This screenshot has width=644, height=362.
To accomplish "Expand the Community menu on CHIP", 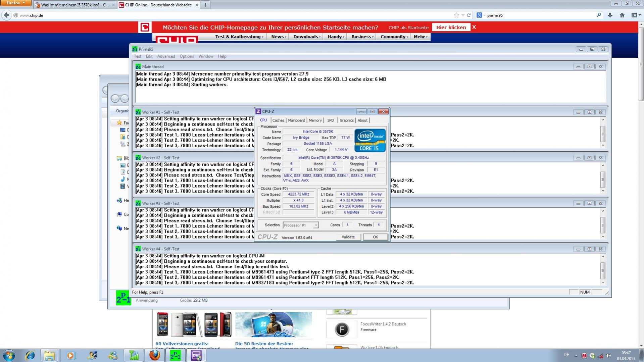I will click(394, 37).
